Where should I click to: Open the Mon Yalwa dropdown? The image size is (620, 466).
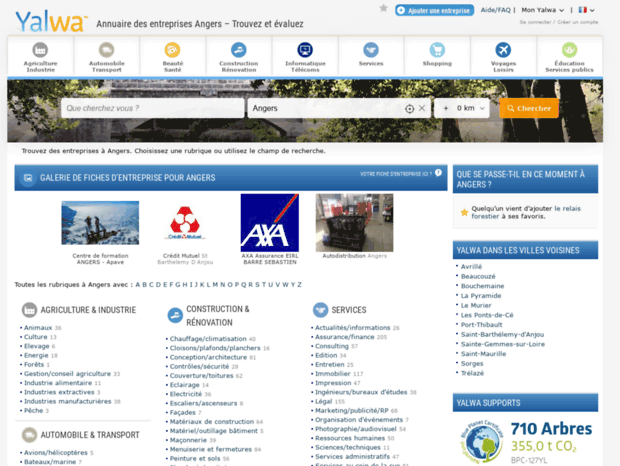tap(542, 10)
